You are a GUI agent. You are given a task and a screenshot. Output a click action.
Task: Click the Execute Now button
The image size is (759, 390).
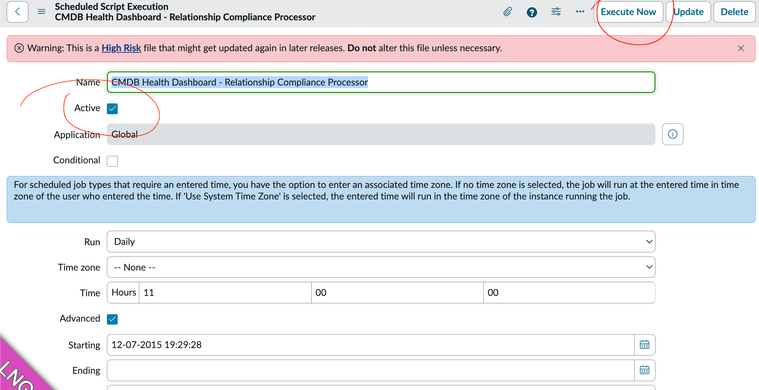[628, 12]
